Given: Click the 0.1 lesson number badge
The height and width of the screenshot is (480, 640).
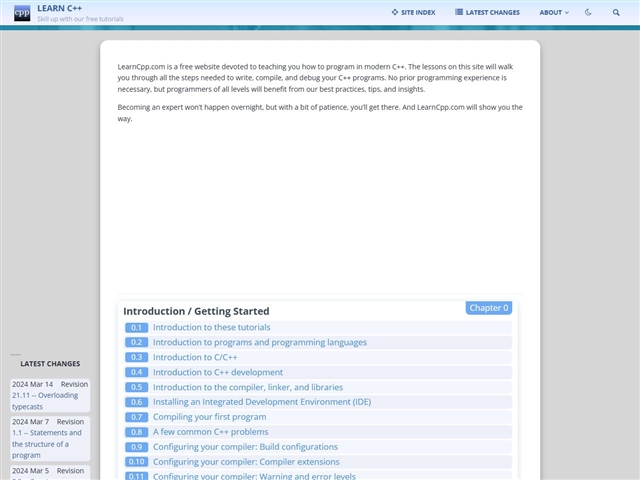Looking at the screenshot, I should (136, 327).
